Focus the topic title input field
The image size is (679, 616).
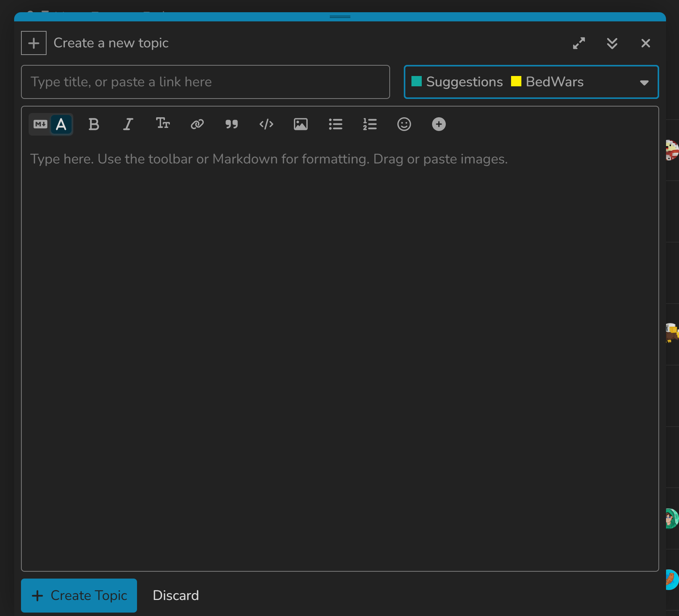205,82
